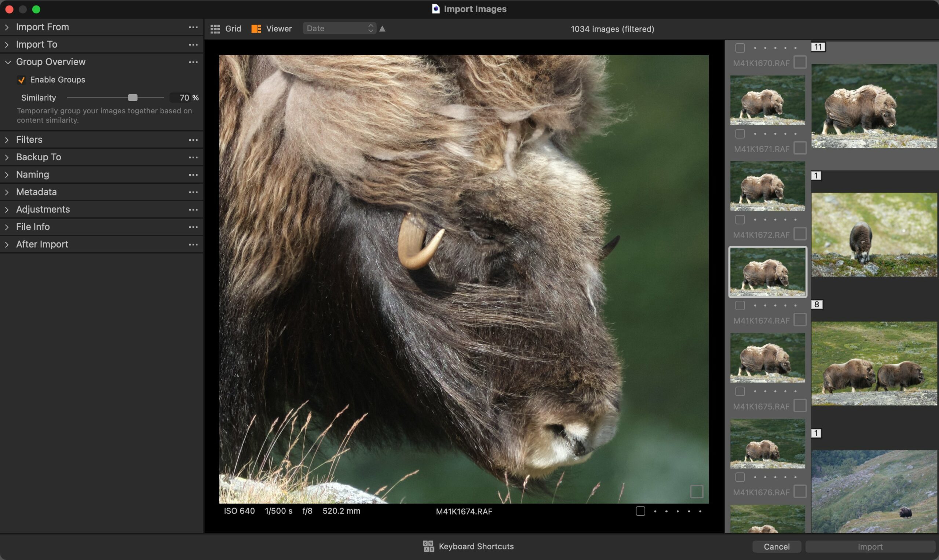
Task: Click the Keyboard Shortcuts icon
Action: (428, 546)
